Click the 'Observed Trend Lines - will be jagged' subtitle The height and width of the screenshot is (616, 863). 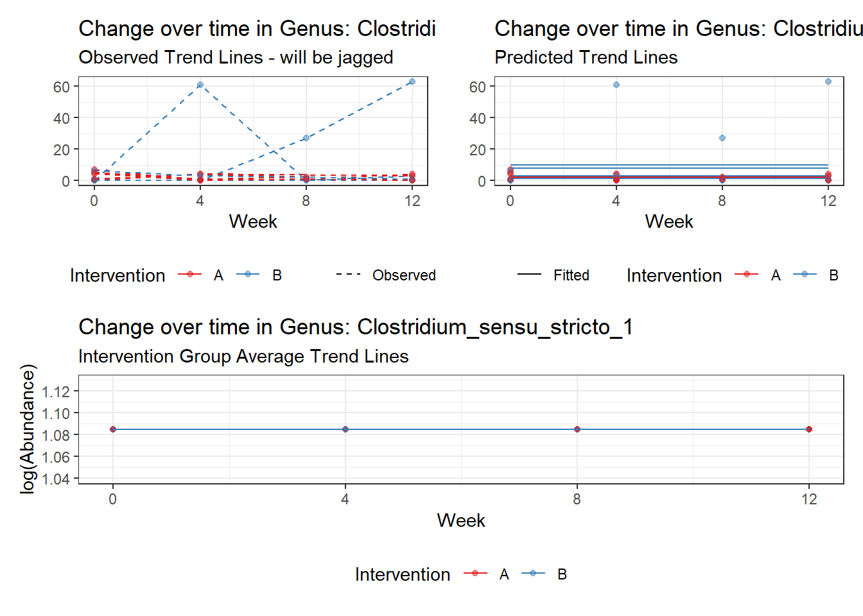[x=236, y=58]
